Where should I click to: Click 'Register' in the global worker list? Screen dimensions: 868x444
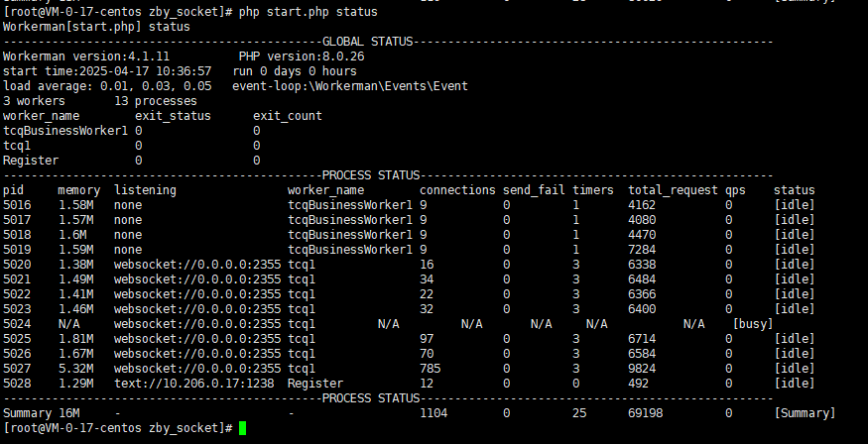31,161
